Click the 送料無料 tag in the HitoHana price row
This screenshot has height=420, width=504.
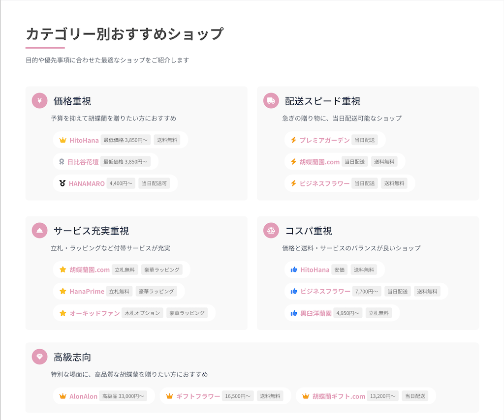point(167,140)
